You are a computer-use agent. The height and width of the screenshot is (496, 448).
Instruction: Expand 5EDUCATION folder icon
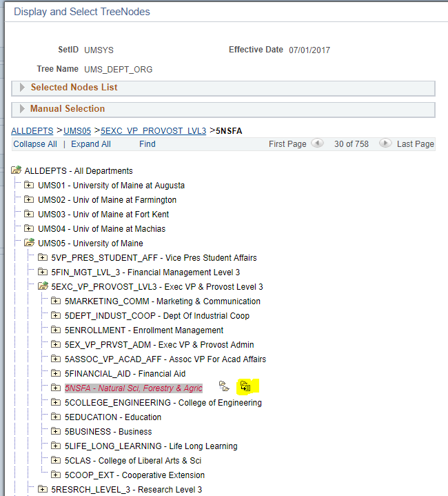(x=56, y=417)
